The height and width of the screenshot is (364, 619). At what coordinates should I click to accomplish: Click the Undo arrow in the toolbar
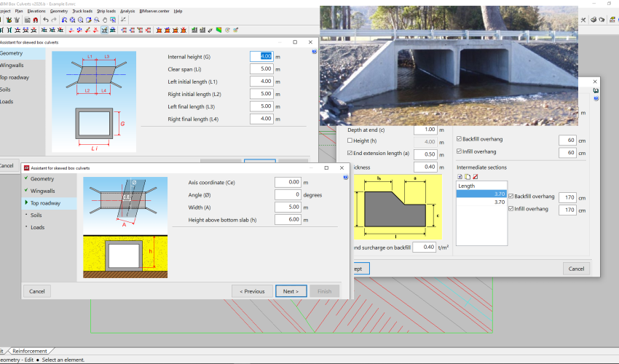point(45,20)
